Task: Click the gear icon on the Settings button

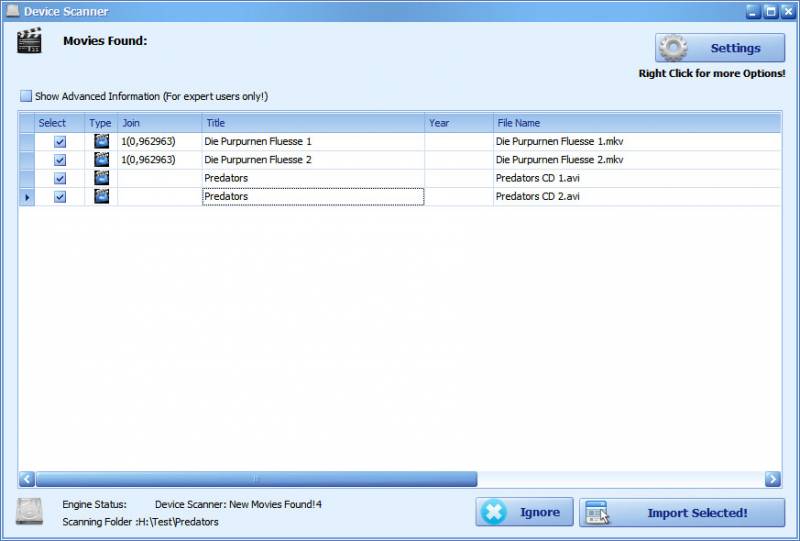Action: point(673,47)
